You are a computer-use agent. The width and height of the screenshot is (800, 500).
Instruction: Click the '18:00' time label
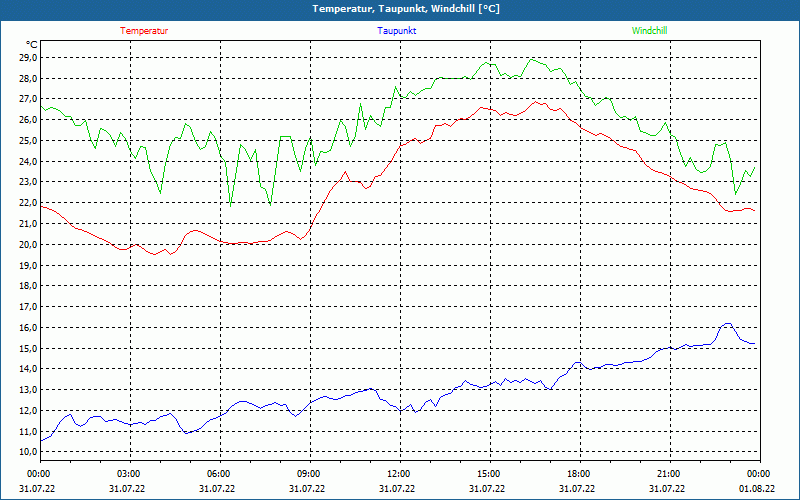[x=579, y=474]
